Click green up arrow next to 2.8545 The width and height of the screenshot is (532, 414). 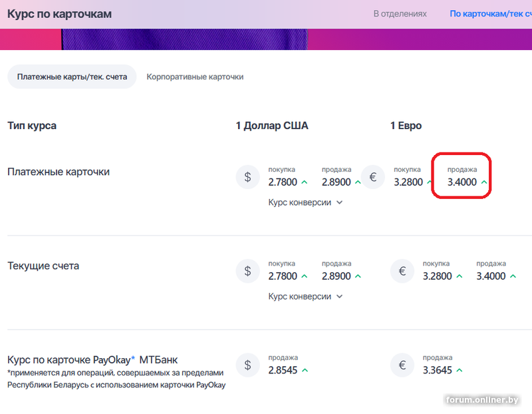[x=305, y=370]
